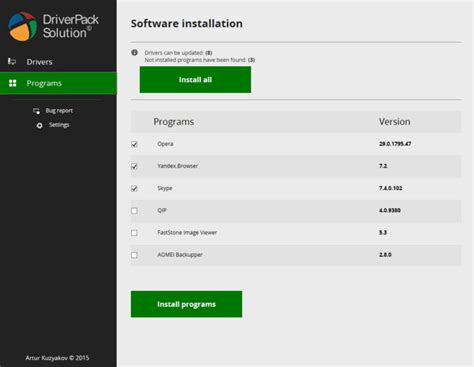The image size is (474, 367).
Task: Click the Bug report icon
Action: 37,111
